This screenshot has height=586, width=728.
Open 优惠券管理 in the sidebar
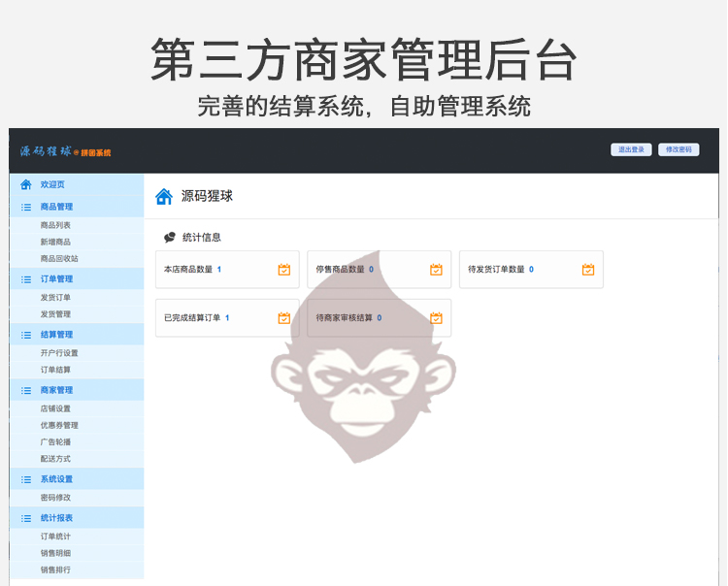[x=59, y=426]
